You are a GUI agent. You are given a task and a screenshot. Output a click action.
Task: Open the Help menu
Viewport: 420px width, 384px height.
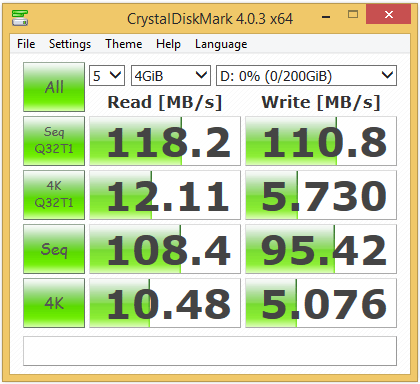168,44
